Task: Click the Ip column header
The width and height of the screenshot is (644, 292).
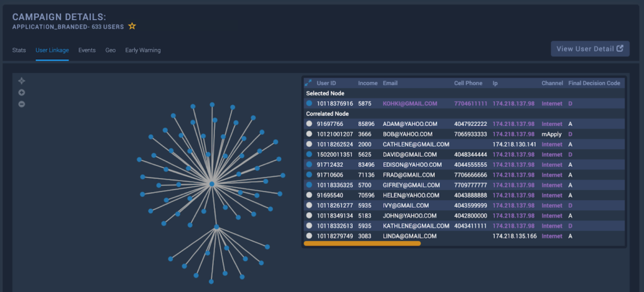Action: click(x=496, y=83)
